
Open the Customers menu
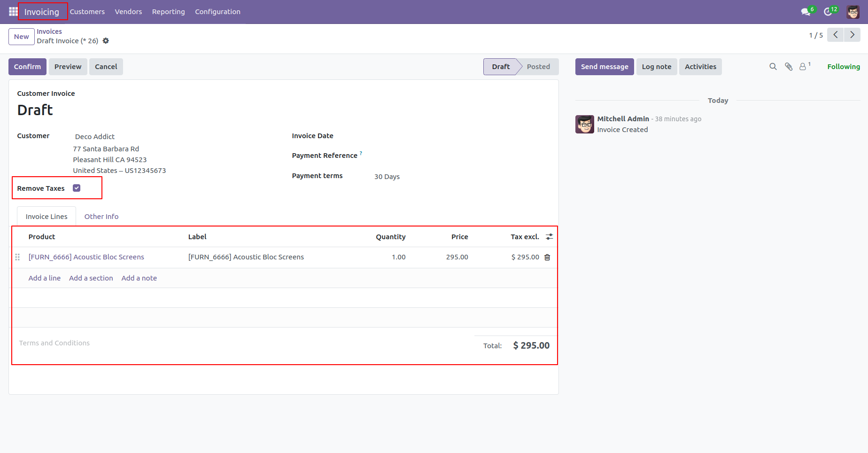(x=87, y=12)
